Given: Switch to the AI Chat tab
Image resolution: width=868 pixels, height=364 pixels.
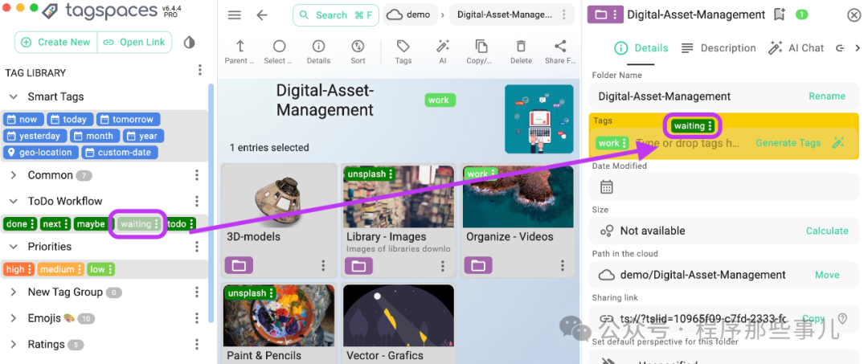Looking at the screenshot, I should click(796, 48).
